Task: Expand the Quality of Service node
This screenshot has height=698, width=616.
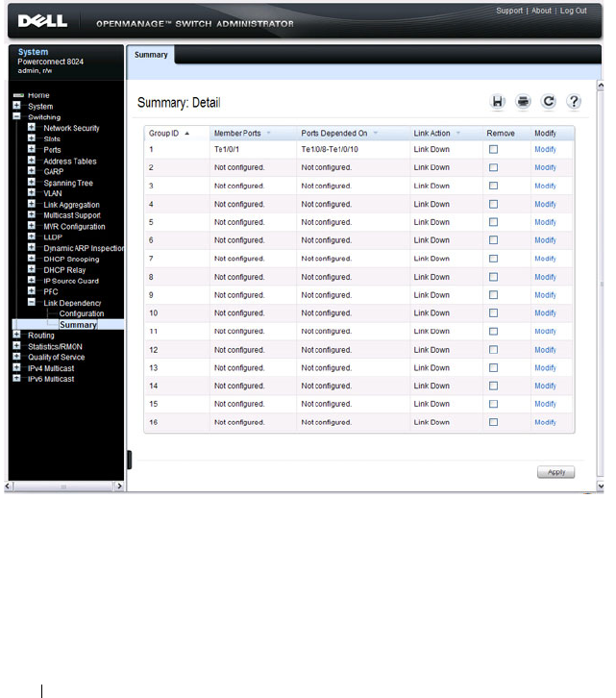Action: click(x=16, y=356)
